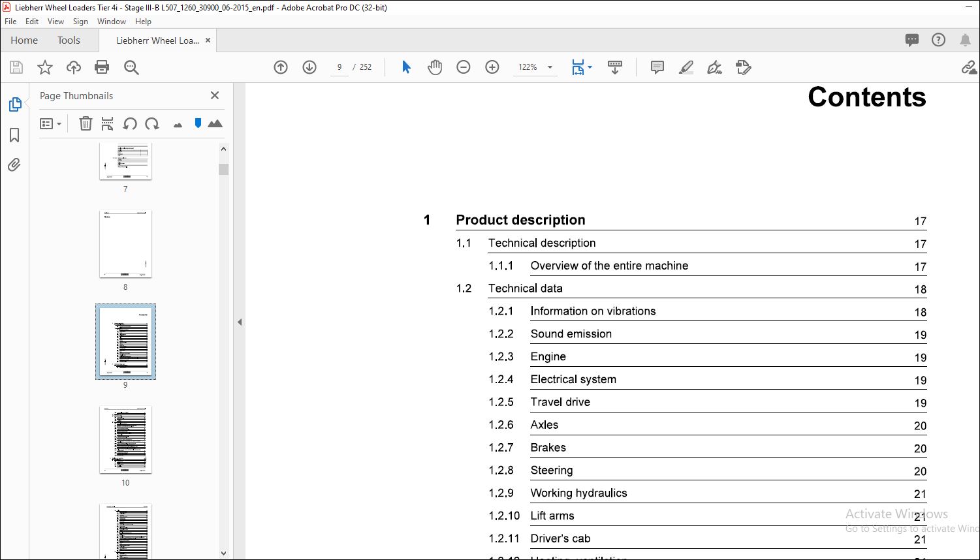Collapse the navigation pane arrow
The height and width of the screenshot is (560, 980).
(x=240, y=322)
